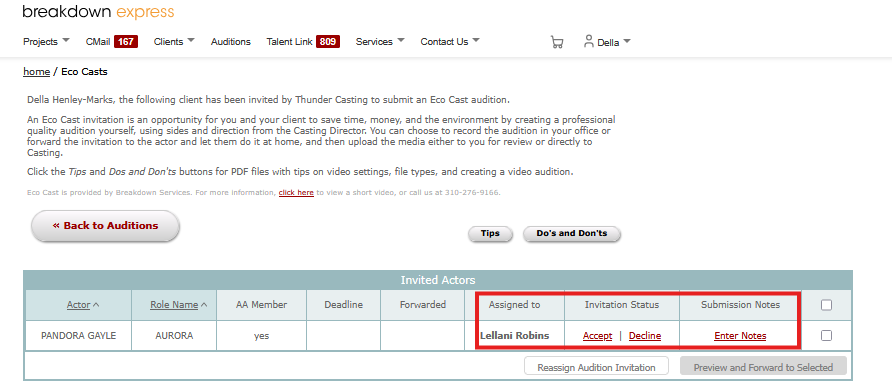Click the Lellani Robins assigned cell
The width and height of the screenshot is (892, 386).
[x=515, y=335]
